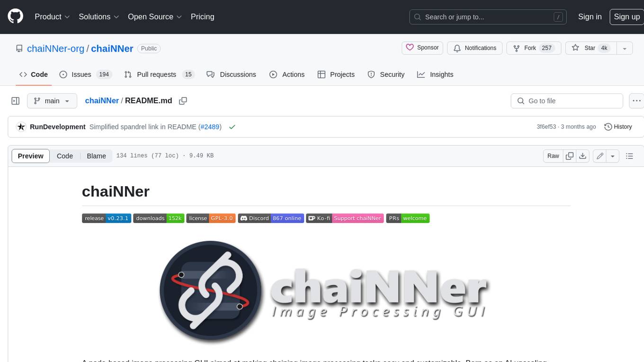644x362 pixels.
Task: Click the Sign in link
Action: pos(590,17)
